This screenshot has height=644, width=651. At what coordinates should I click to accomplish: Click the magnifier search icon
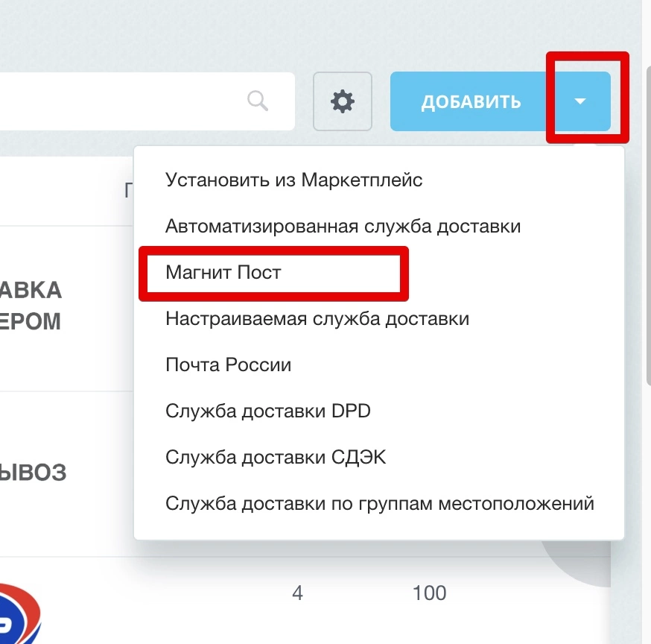pyautogui.click(x=258, y=101)
